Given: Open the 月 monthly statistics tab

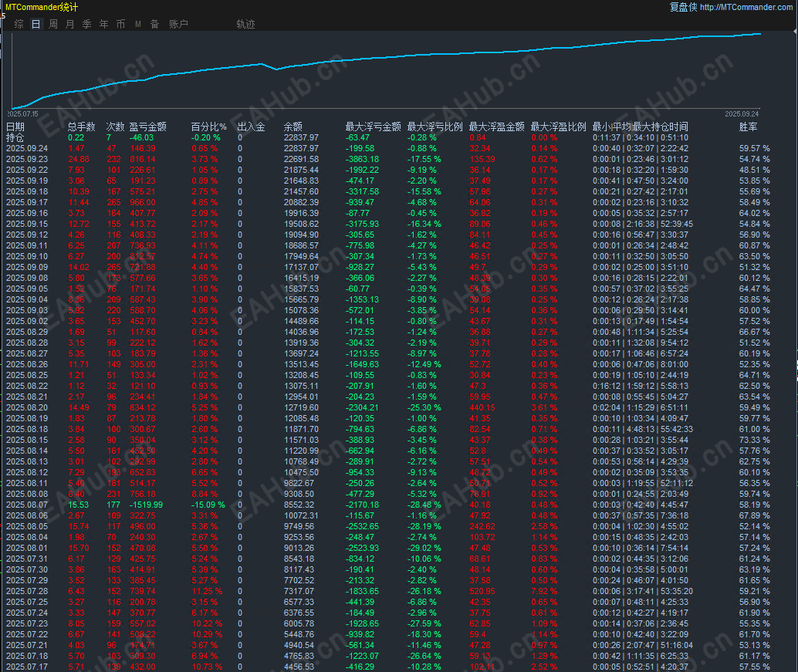Looking at the screenshot, I should click(69, 24).
